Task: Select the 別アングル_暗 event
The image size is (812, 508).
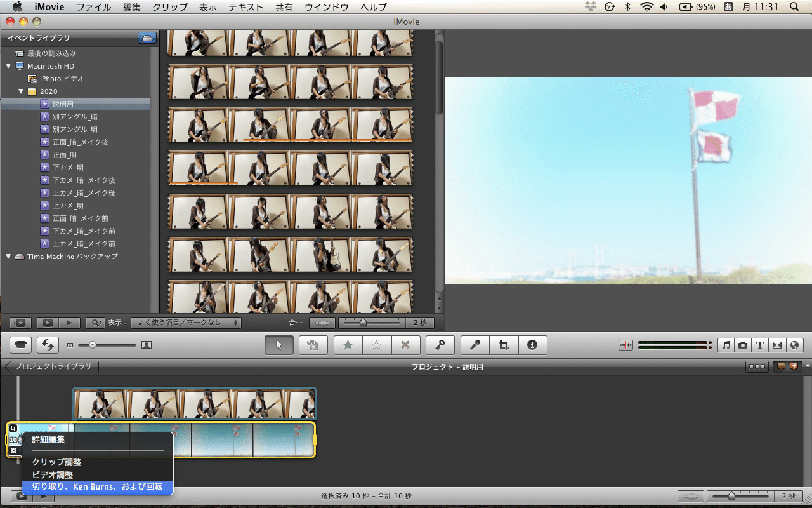Action: pos(75,117)
